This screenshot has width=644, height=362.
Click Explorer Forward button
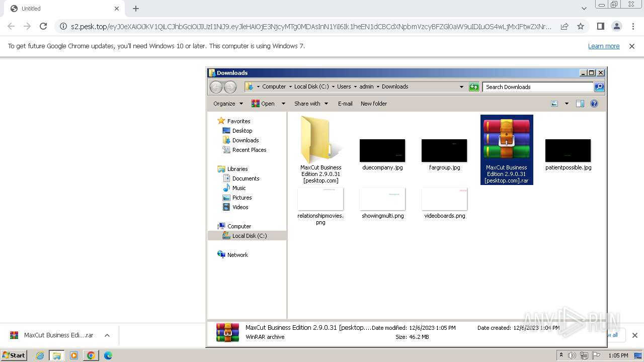[230, 87]
